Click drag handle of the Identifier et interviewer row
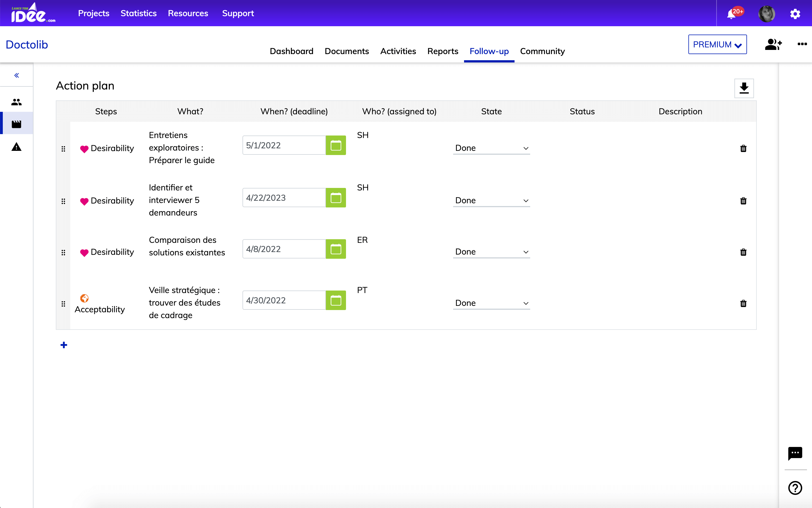 63,201
